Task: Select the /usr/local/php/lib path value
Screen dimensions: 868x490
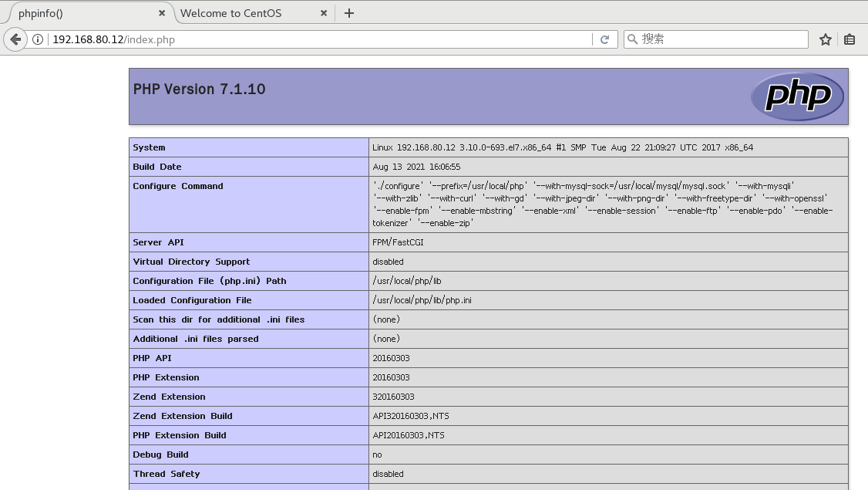Action: [x=407, y=281]
